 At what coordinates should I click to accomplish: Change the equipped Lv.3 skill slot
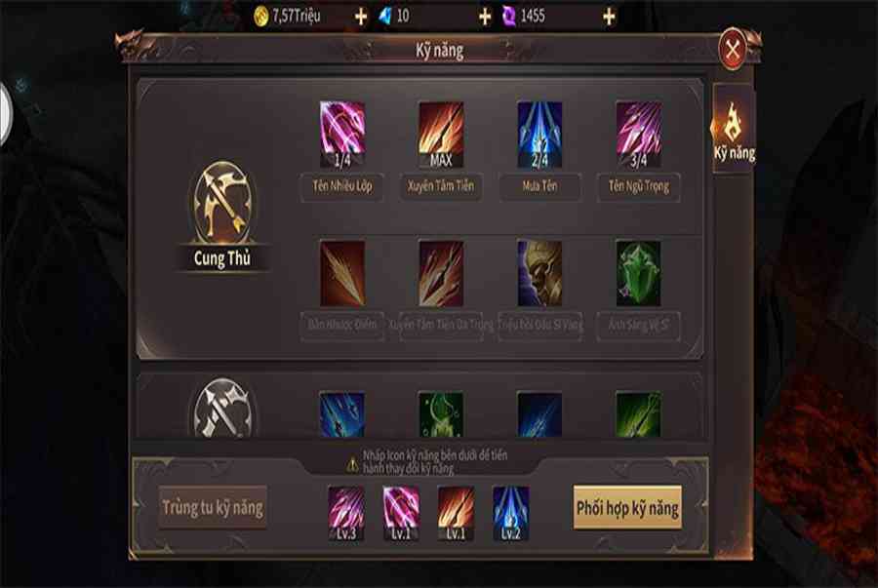tap(345, 514)
